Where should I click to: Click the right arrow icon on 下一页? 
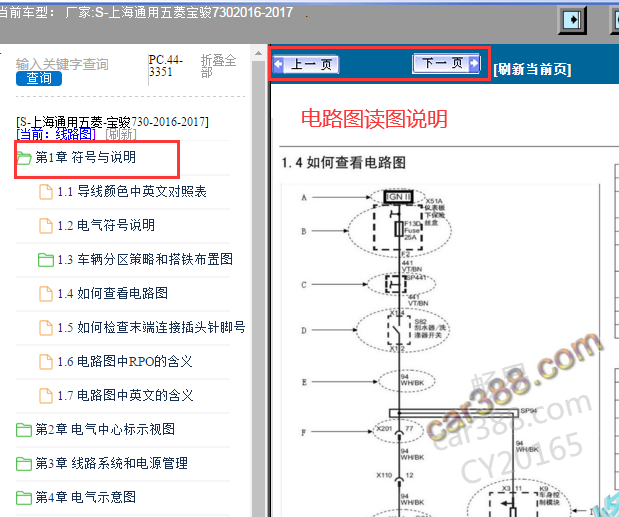pyautogui.click(x=474, y=63)
